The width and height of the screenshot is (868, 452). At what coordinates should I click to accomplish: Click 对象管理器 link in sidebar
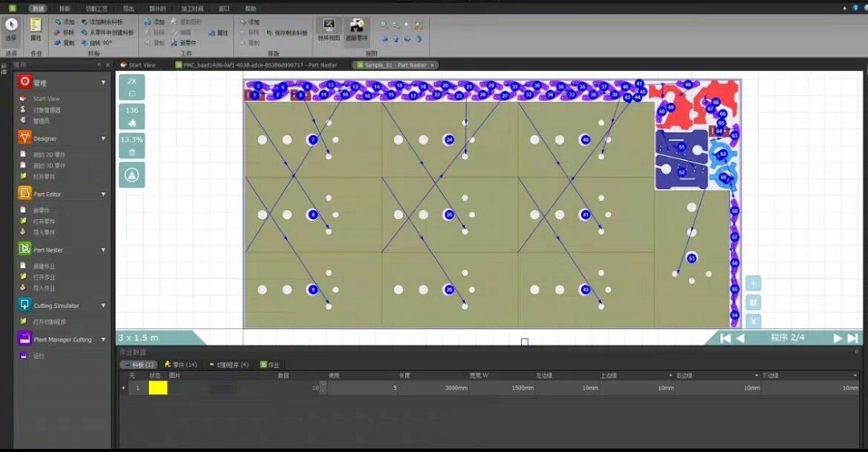[47, 110]
